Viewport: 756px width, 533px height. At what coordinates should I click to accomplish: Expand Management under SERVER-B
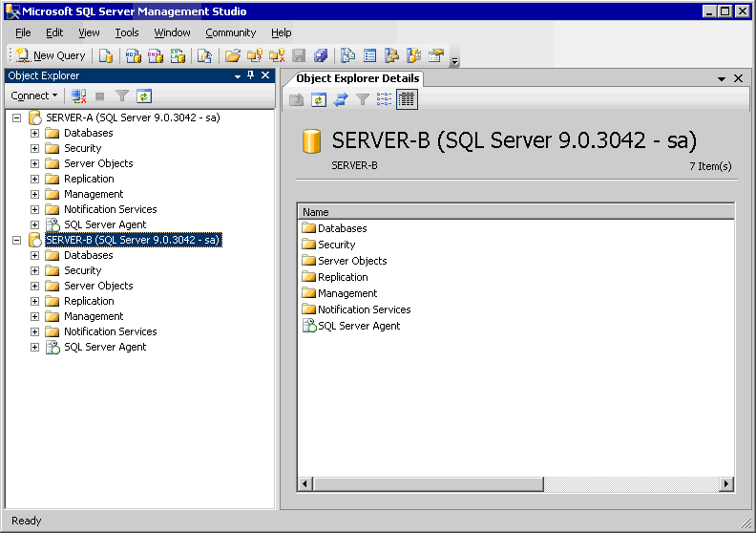point(35,316)
